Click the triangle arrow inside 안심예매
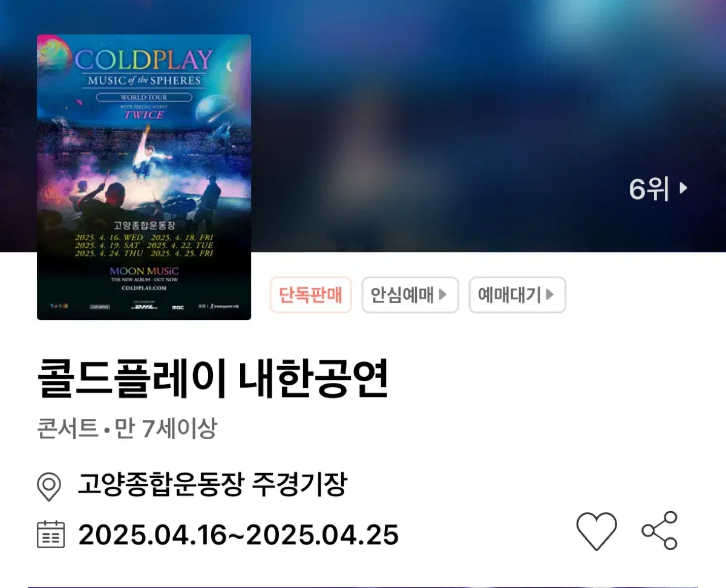 click(x=443, y=295)
